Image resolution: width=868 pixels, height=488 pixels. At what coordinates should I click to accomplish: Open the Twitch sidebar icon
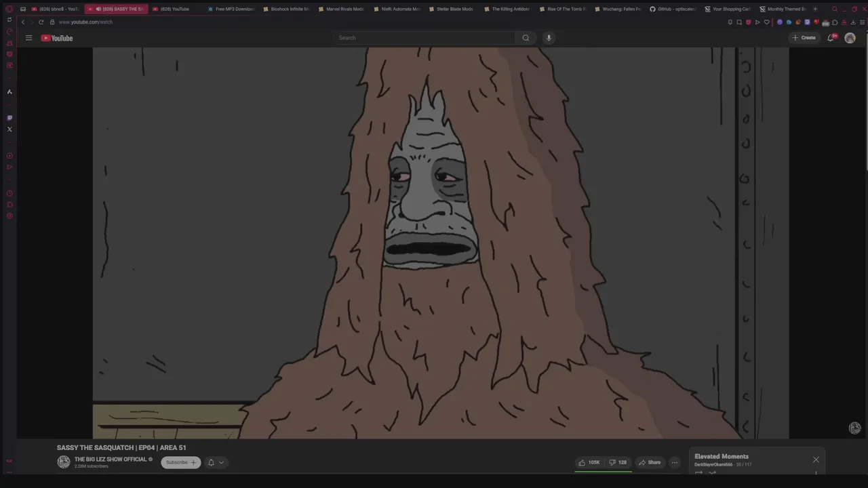9,118
